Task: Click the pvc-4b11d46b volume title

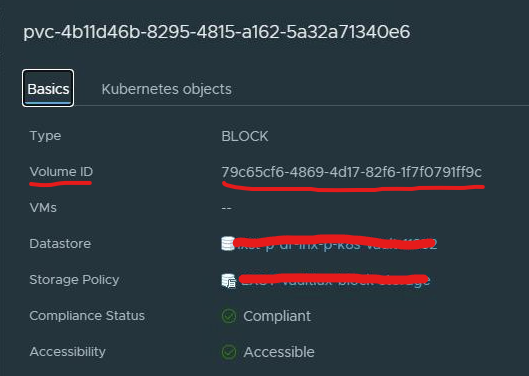Action: point(217,32)
